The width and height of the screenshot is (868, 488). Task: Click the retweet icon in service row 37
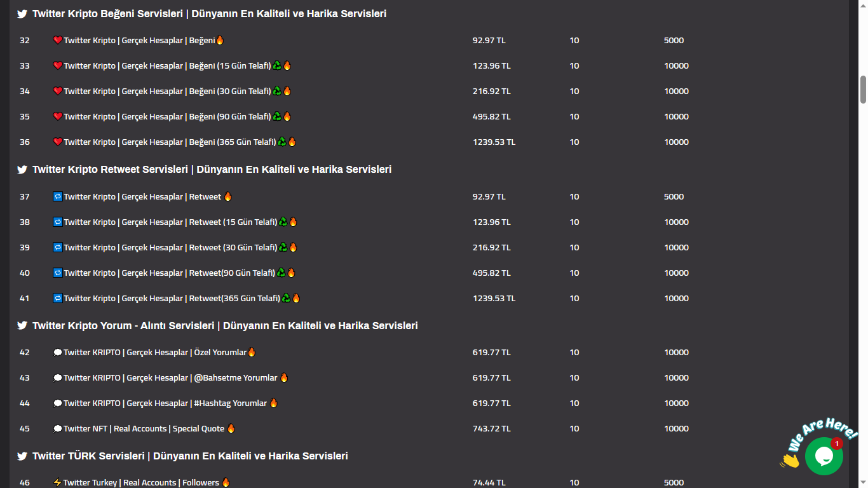pos(58,196)
